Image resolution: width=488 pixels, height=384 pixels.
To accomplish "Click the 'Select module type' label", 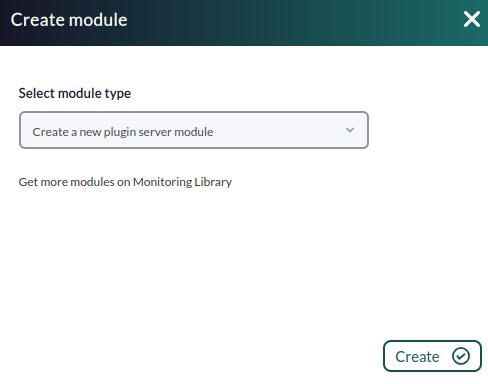I will (x=75, y=93).
